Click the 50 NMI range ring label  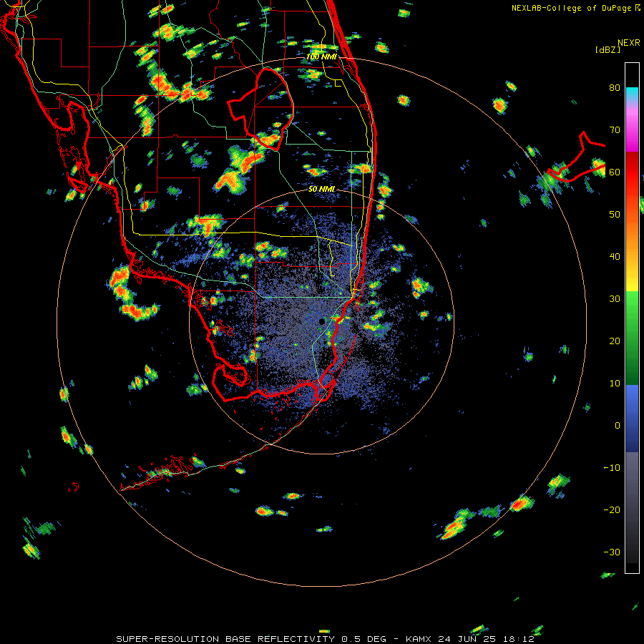(x=321, y=189)
